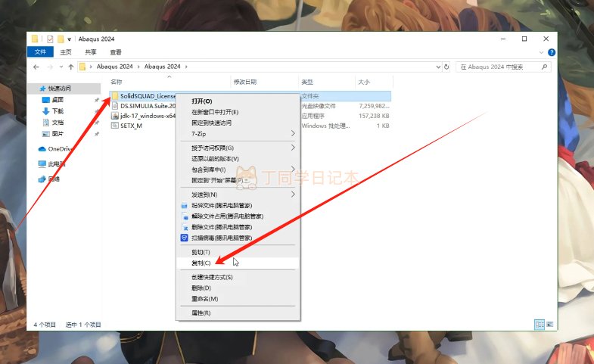Click the forward navigation arrow
The image size is (594, 364).
(x=50, y=67)
